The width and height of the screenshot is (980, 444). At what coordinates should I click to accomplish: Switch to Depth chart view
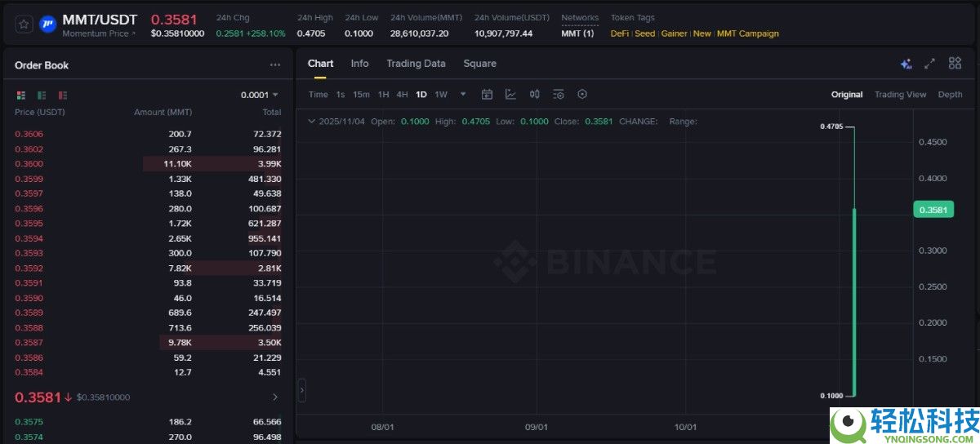950,95
